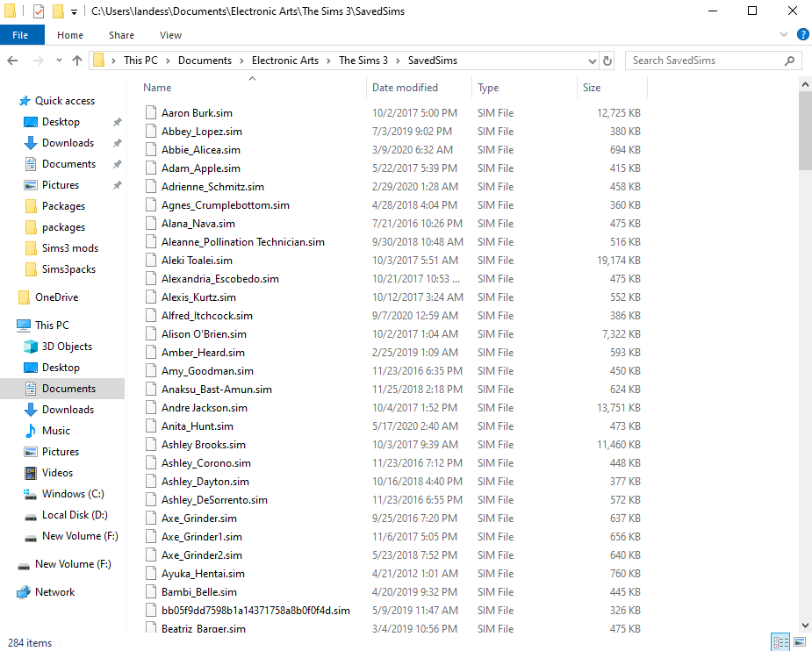Select Aleanne_Pollination Technician.sim file
Viewport: 812px width, 651px height.
(x=243, y=242)
